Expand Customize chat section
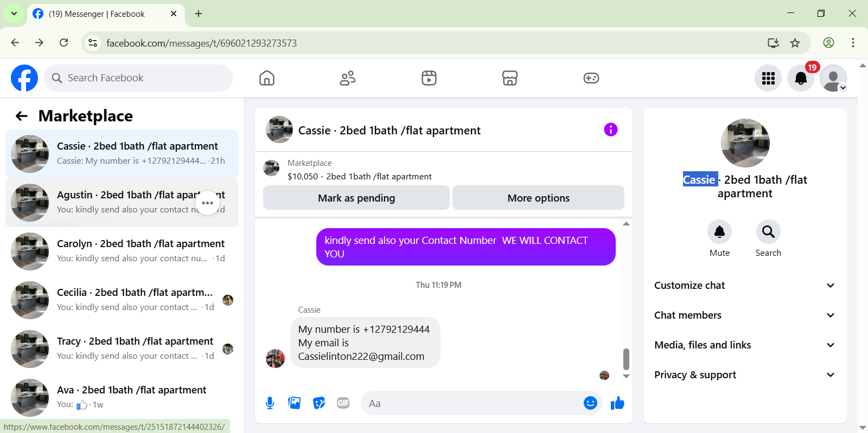Screen dimensions: 868x433 pyautogui.click(x=745, y=286)
